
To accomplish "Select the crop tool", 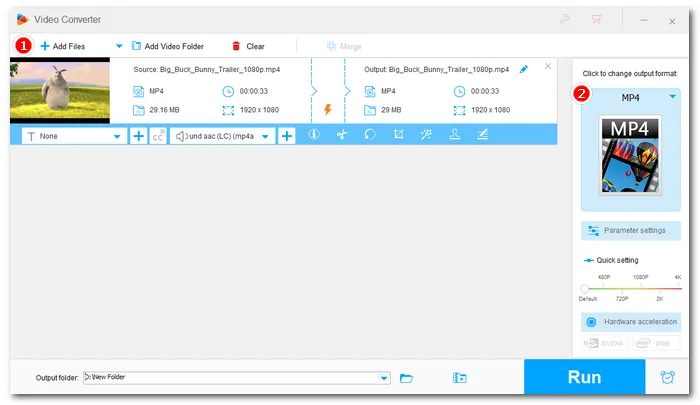I will click(398, 134).
